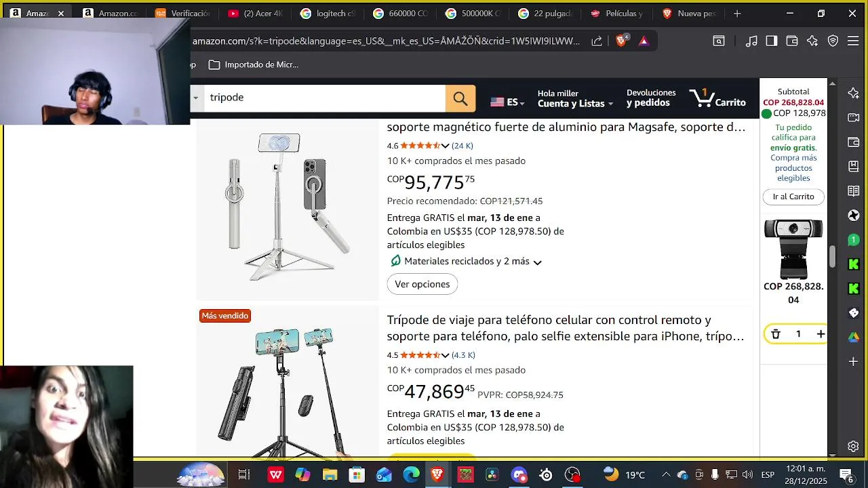This screenshot has width=868, height=488.
Task: Click the tripode search input field
Action: (324, 98)
